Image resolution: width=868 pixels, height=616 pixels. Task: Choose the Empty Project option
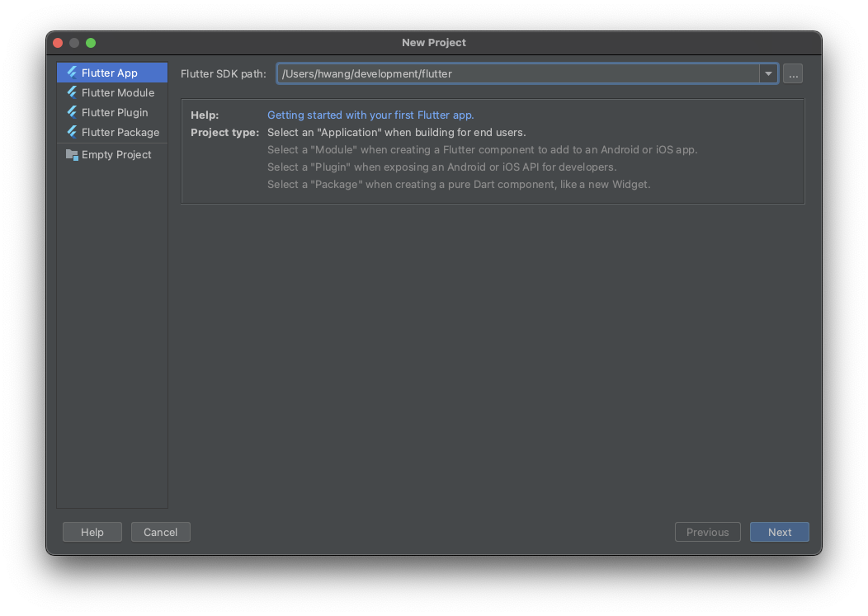pyautogui.click(x=112, y=155)
